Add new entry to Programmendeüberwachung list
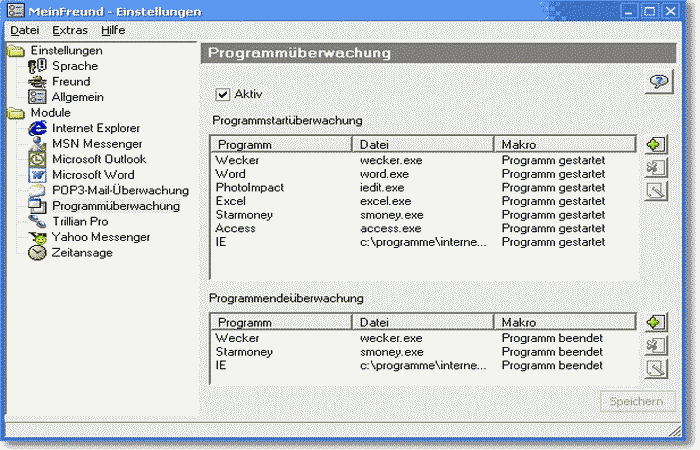Screen dimensions: 700x450 656,323
